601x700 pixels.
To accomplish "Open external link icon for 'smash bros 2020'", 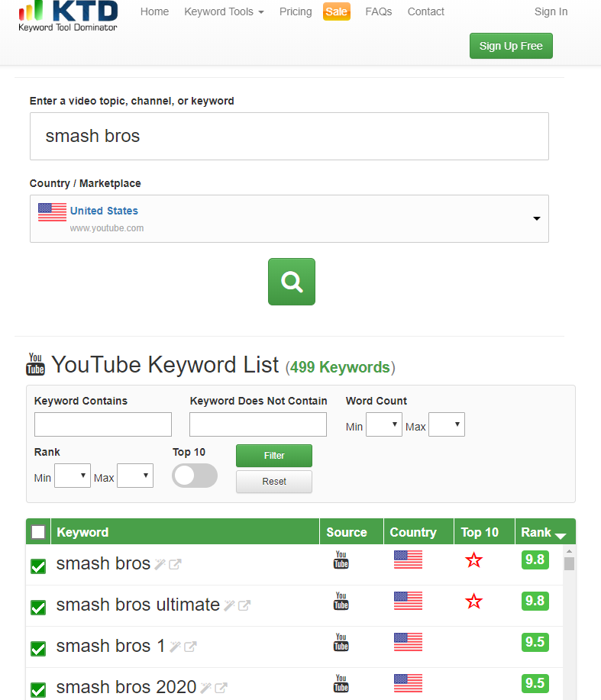I will point(221,688).
